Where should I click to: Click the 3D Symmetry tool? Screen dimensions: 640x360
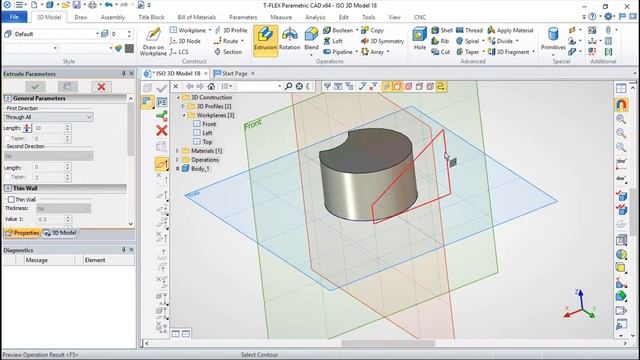tap(382, 41)
